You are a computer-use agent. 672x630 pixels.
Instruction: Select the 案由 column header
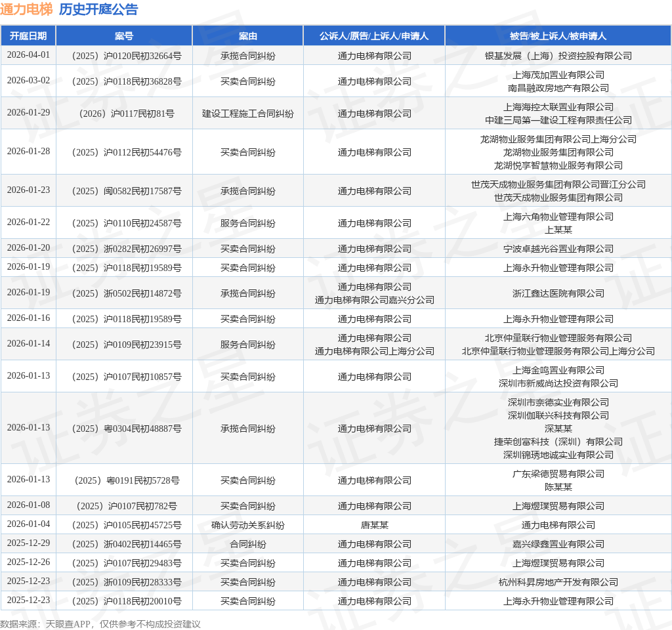pos(247,36)
